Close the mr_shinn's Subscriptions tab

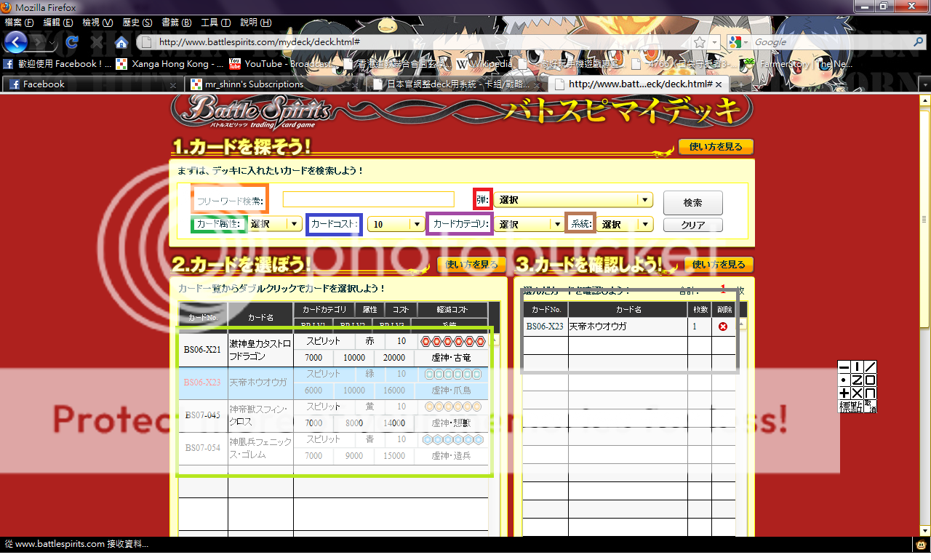(356, 84)
